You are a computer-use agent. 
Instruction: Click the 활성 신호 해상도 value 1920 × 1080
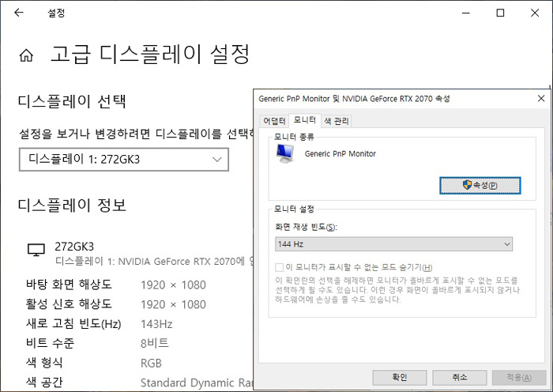(173, 304)
